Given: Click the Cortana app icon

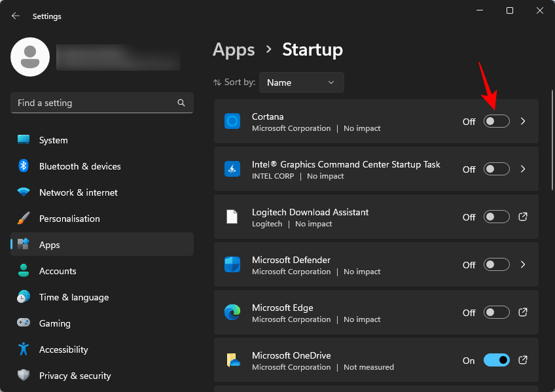Looking at the screenshot, I should pos(232,122).
